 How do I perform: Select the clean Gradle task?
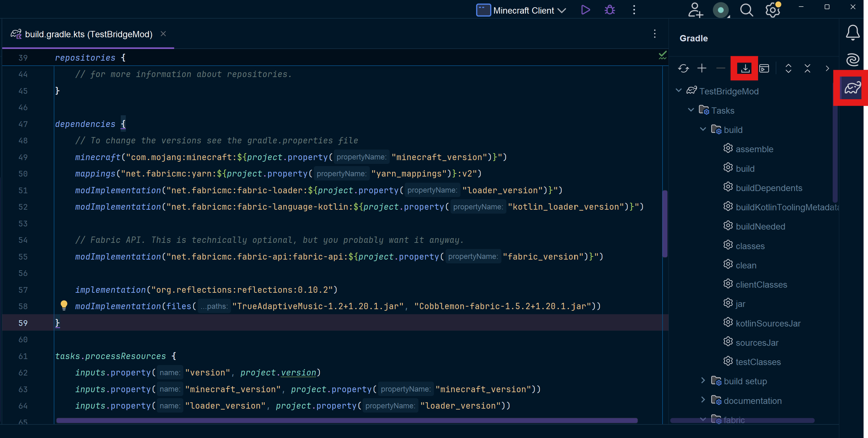click(x=746, y=265)
